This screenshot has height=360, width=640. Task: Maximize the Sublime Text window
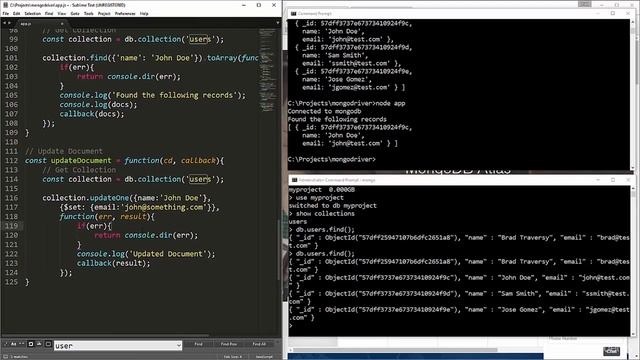click(259, 5)
